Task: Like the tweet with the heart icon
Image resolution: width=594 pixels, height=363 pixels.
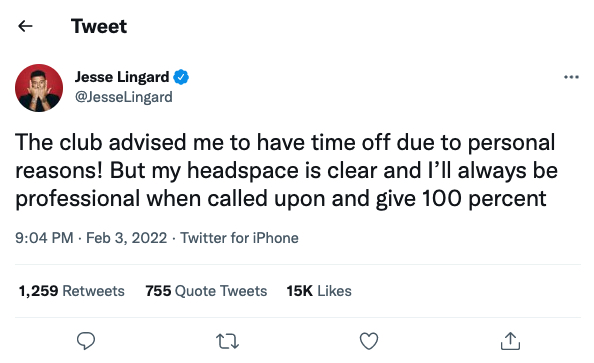Action: pos(369,341)
